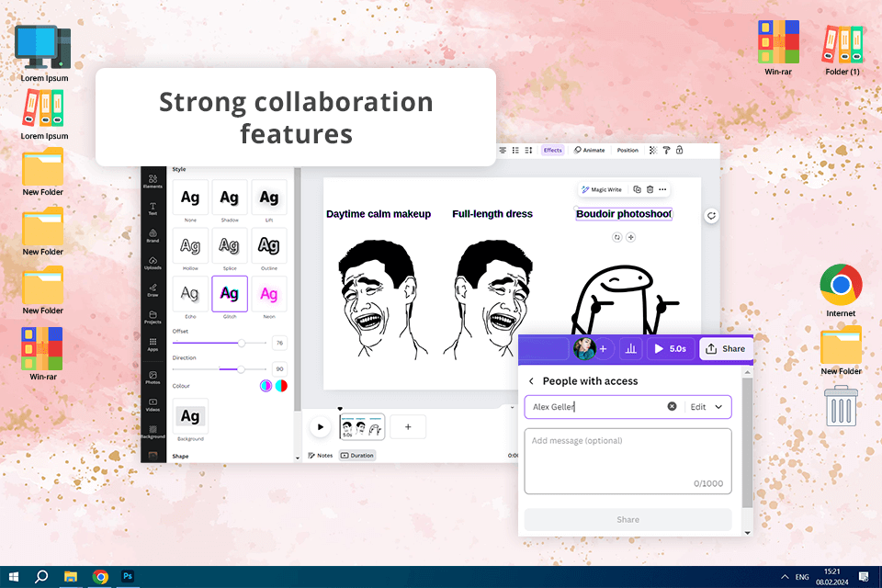Click the plus icon next to avatar

[603, 349]
